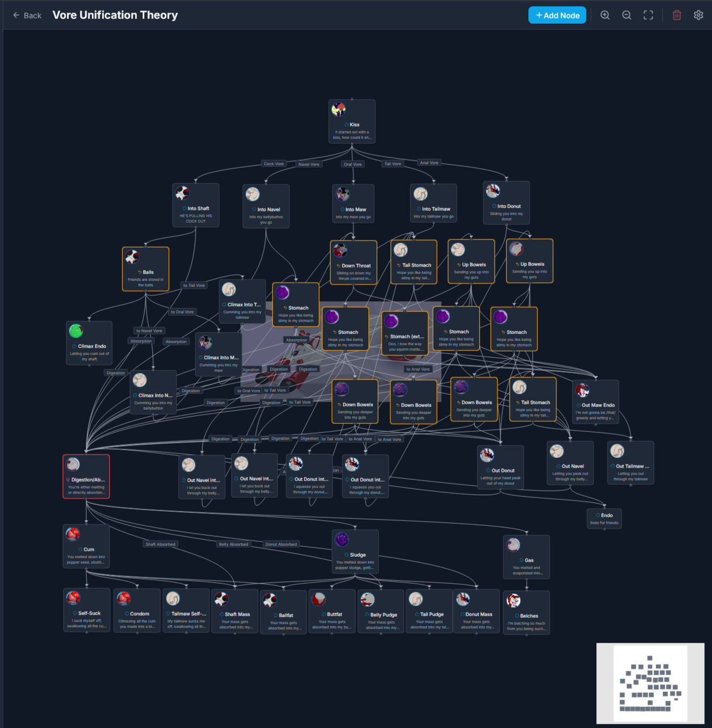Click the avatar icon on Kiss node
This screenshot has width=712, height=728.
coord(339,110)
